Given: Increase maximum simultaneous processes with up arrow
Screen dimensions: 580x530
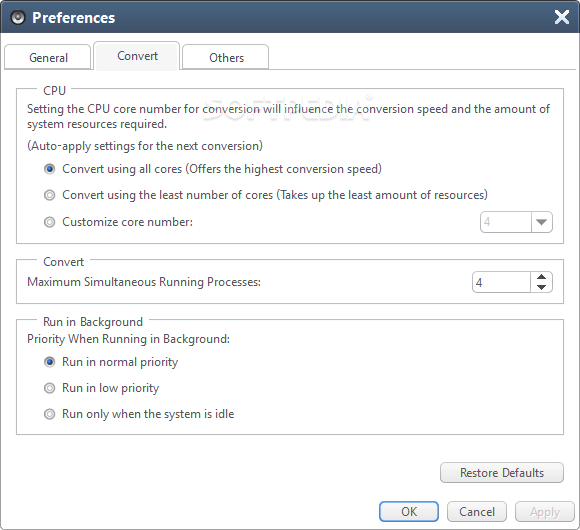Looking at the screenshot, I should 542,277.
